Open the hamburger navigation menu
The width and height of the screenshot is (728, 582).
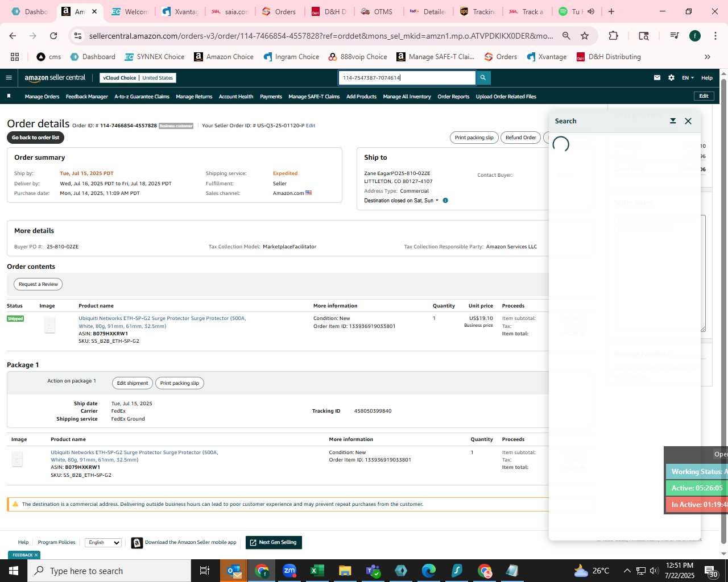9,78
